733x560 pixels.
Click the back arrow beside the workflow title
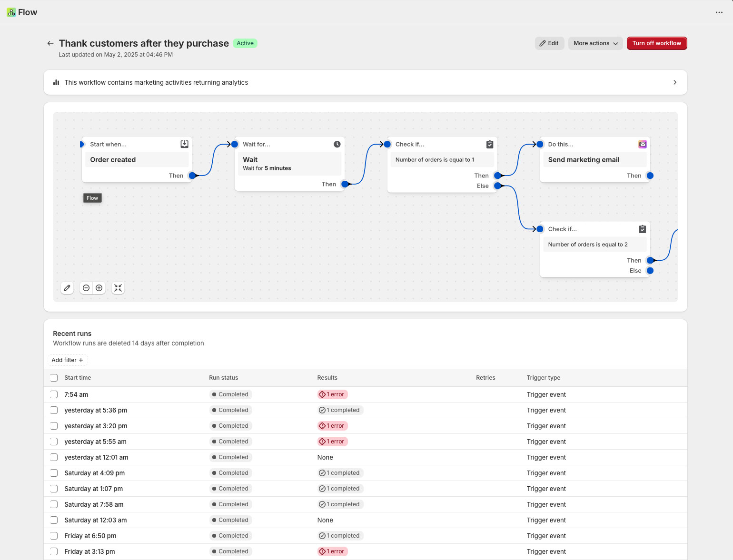tap(50, 43)
